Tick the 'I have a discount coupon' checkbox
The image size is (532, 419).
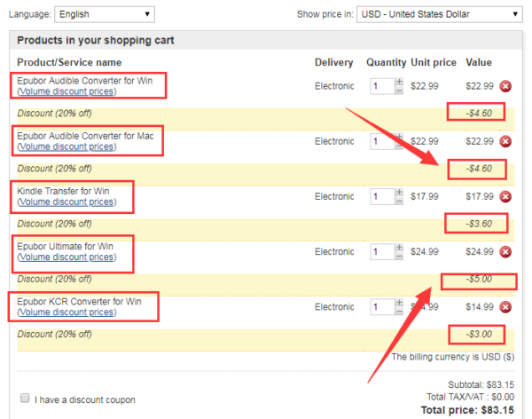(x=25, y=398)
